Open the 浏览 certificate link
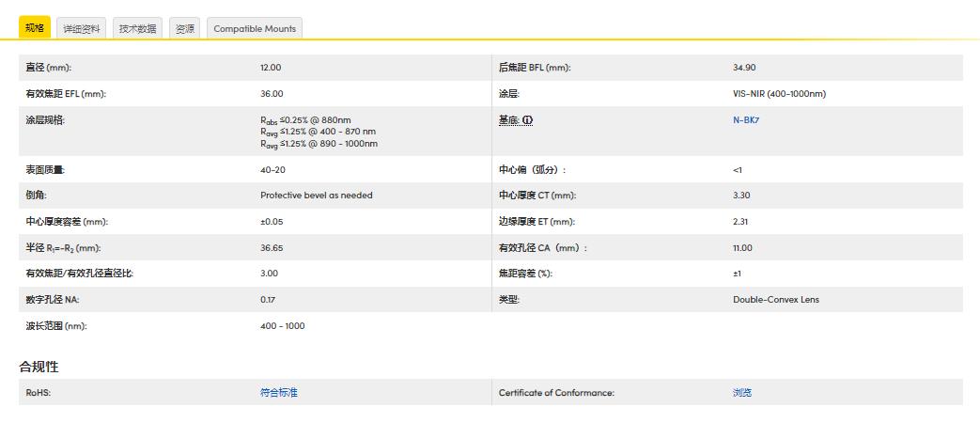Screen dimensions: 980x423 tap(742, 393)
